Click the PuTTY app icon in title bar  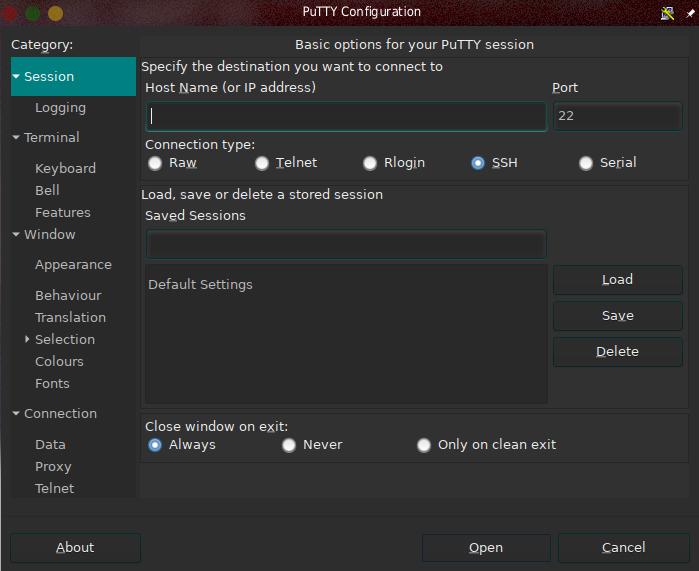[667, 13]
